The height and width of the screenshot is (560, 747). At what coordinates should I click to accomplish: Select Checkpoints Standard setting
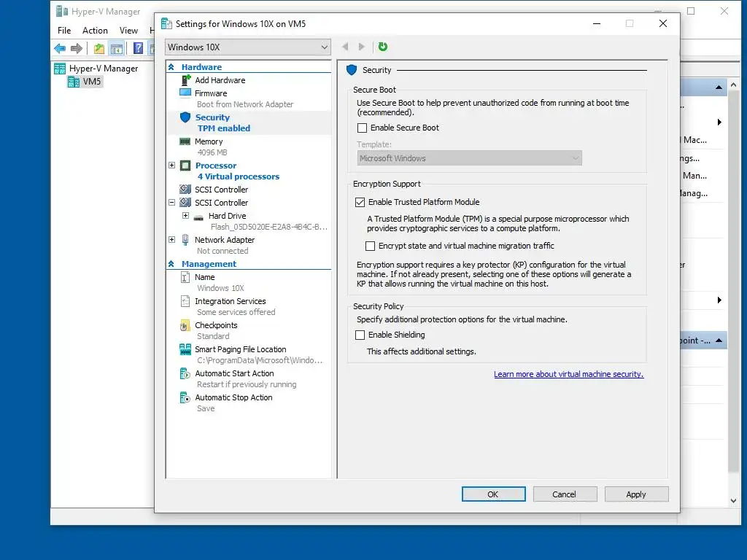click(249, 330)
